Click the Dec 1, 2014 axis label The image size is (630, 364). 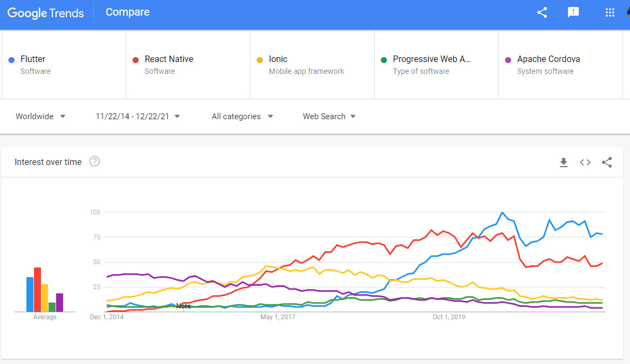(107, 317)
